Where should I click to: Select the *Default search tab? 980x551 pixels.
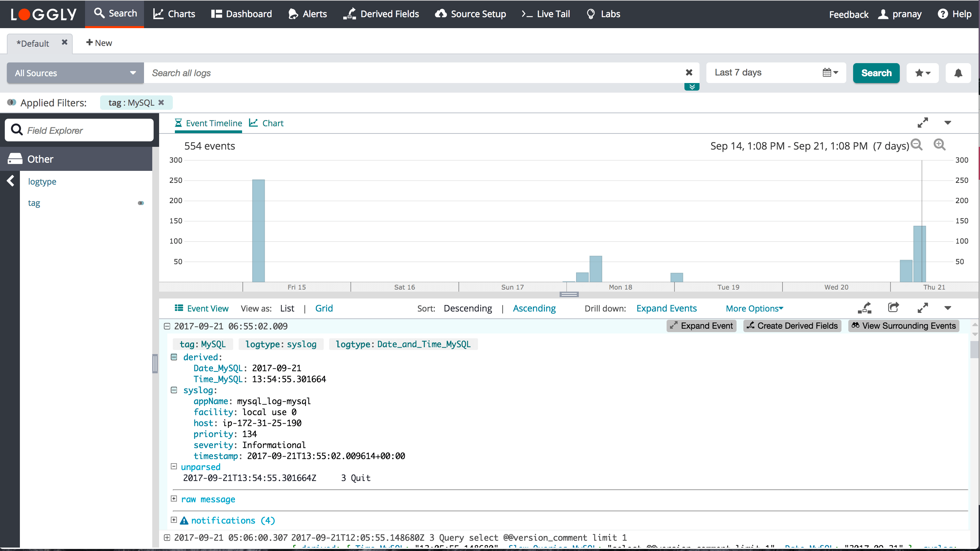33,43
